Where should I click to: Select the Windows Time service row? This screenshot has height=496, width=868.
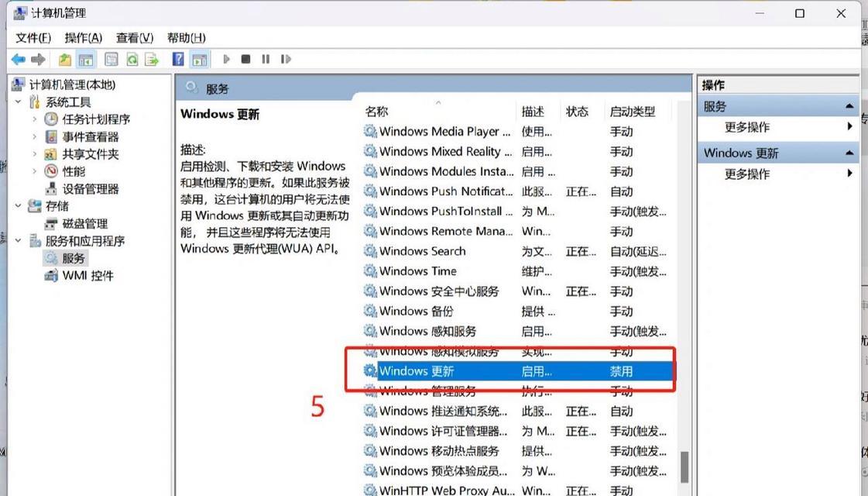click(517, 271)
